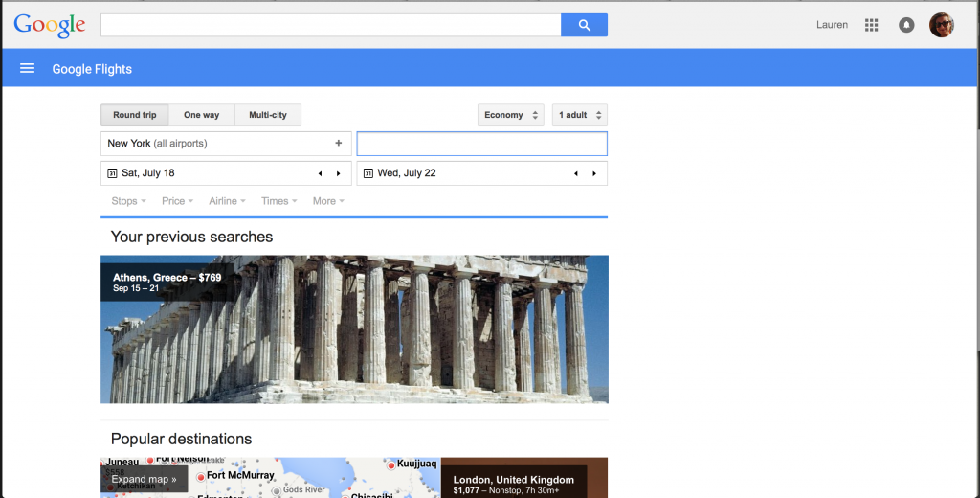Expand the More filter
The width and height of the screenshot is (980, 498).
click(328, 201)
